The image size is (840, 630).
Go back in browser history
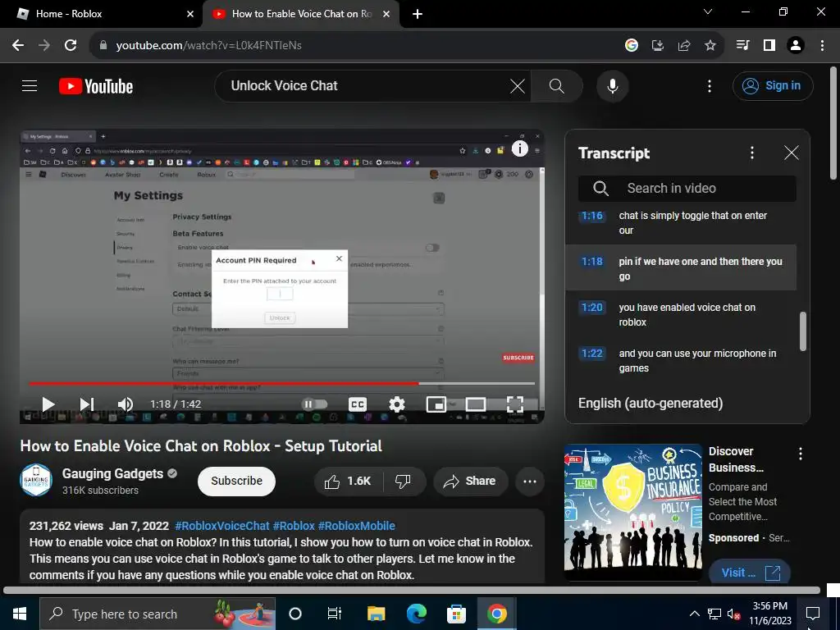tap(18, 46)
